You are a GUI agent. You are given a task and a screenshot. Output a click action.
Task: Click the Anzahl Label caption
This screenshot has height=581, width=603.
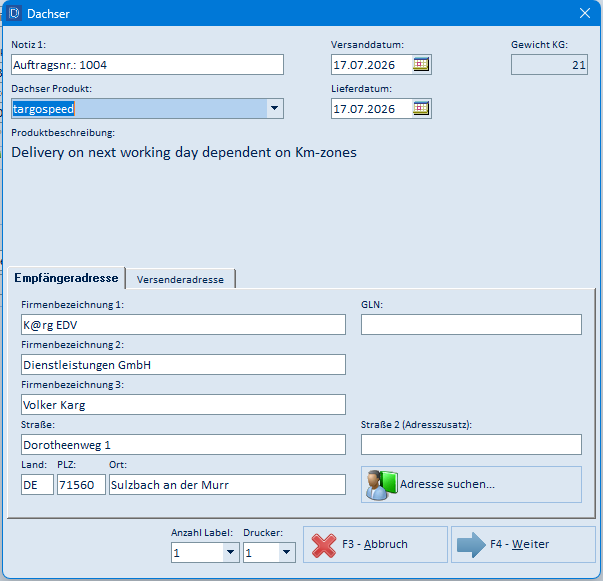202,533
